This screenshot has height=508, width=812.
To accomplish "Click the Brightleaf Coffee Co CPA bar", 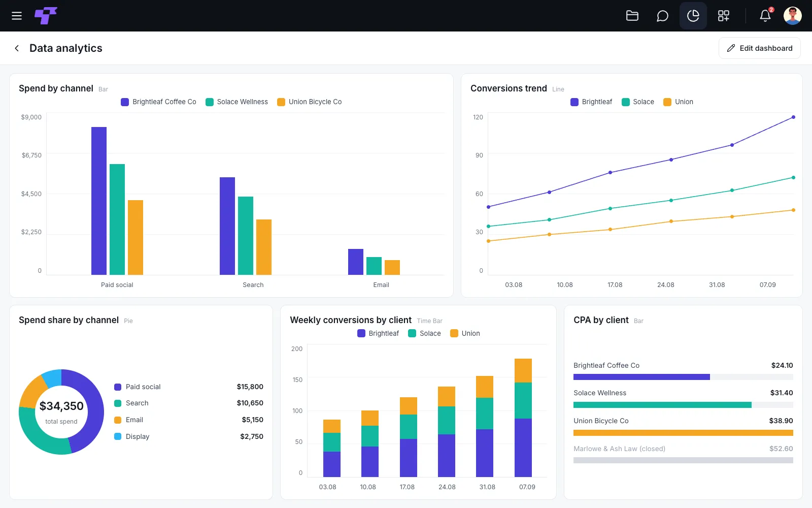I will pos(641,377).
